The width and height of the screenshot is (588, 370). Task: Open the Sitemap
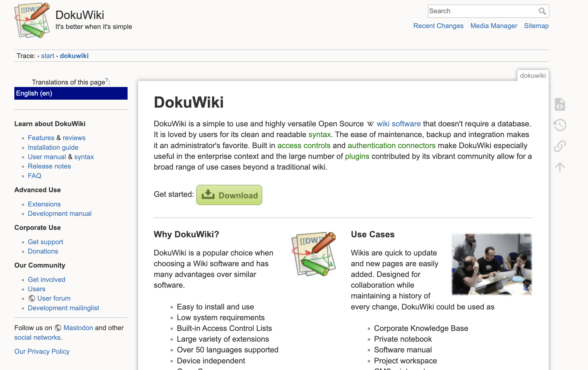click(x=536, y=26)
